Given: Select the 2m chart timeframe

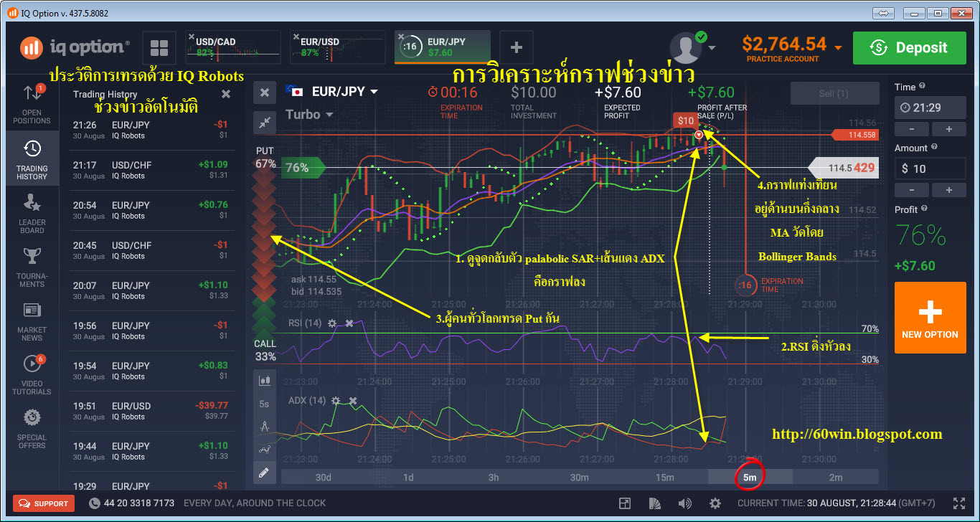Looking at the screenshot, I should (836, 478).
